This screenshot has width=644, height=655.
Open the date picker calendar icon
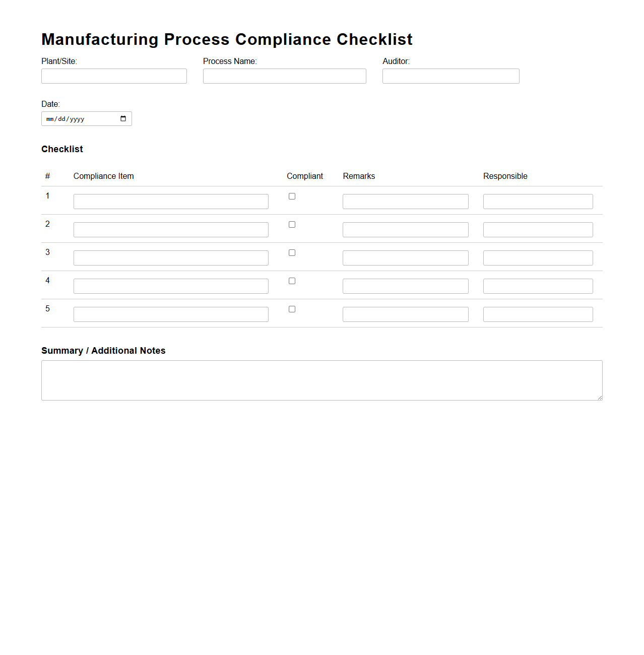coord(122,118)
